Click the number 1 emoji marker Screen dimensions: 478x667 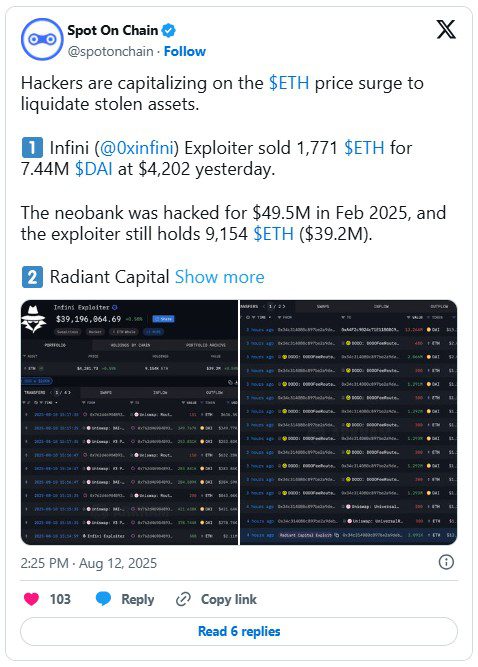(32, 148)
